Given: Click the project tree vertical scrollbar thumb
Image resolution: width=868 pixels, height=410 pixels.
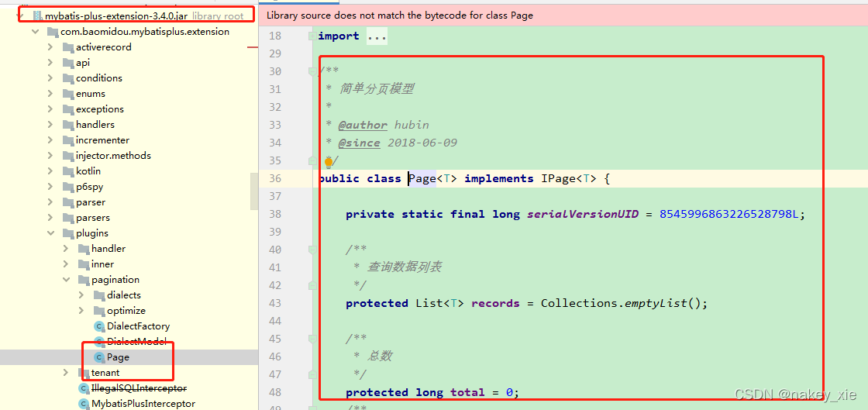Looking at the screenshot, I should coord(254,191).
